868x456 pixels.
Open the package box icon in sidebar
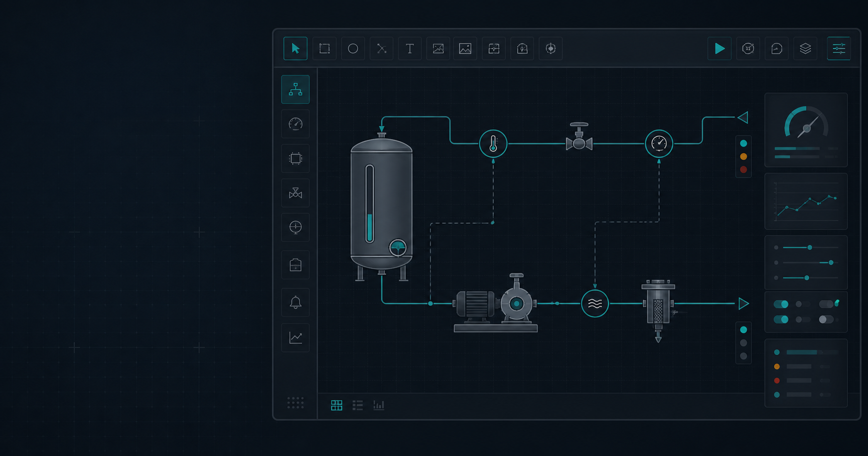coord(296,265)
